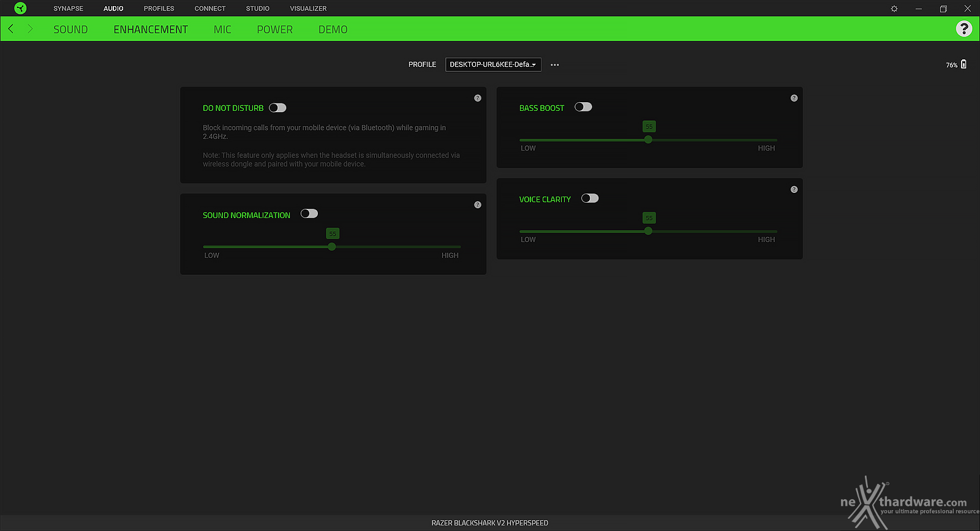Enable the Bass Boost toggle
The width and height of the screenshot is (980, 531).
pyautogui.click(x=583, y=107)
